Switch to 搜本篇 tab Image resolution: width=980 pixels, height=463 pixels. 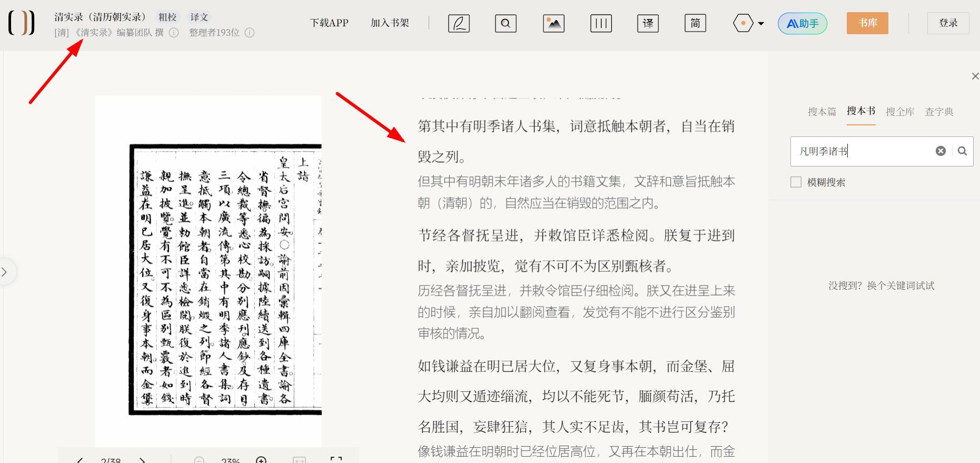point(822,112)
